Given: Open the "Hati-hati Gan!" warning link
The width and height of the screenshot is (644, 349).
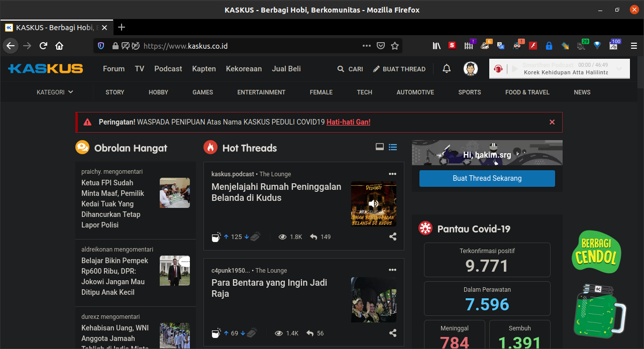Looking at the screenshot, I should click(348, 122).
